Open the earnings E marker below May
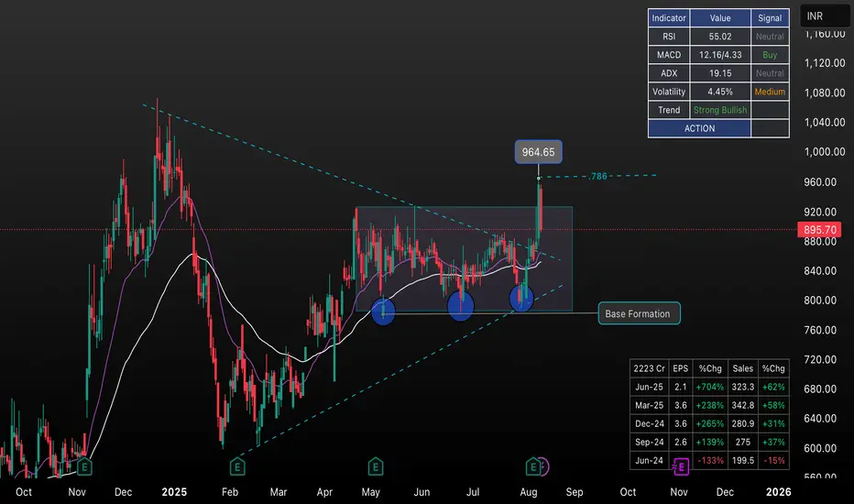 (x=376, y=467)
